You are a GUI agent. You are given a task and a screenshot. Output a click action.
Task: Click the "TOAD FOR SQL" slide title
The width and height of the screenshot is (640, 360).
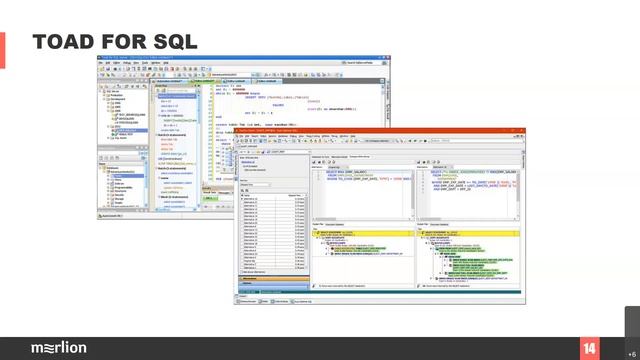click(115, 42)
